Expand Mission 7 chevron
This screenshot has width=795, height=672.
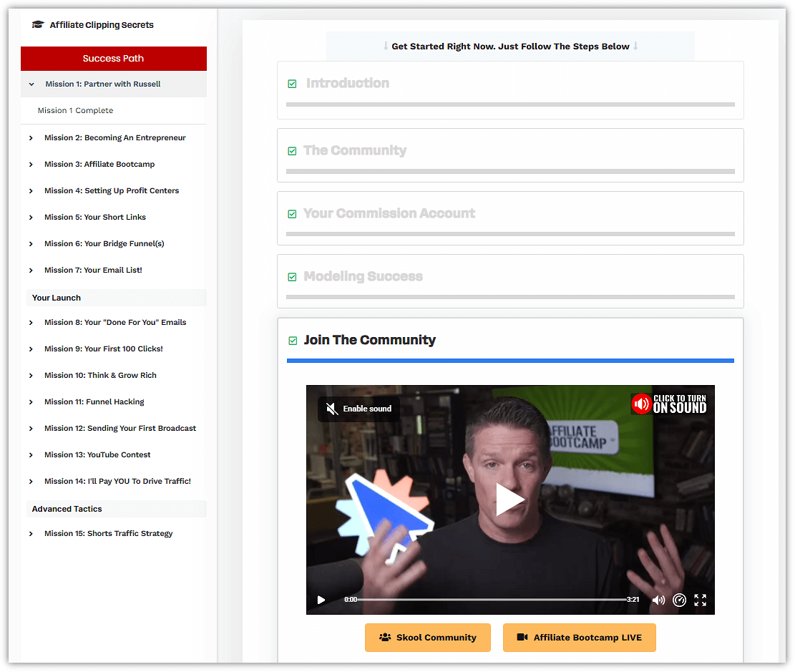tap(31, 271)
